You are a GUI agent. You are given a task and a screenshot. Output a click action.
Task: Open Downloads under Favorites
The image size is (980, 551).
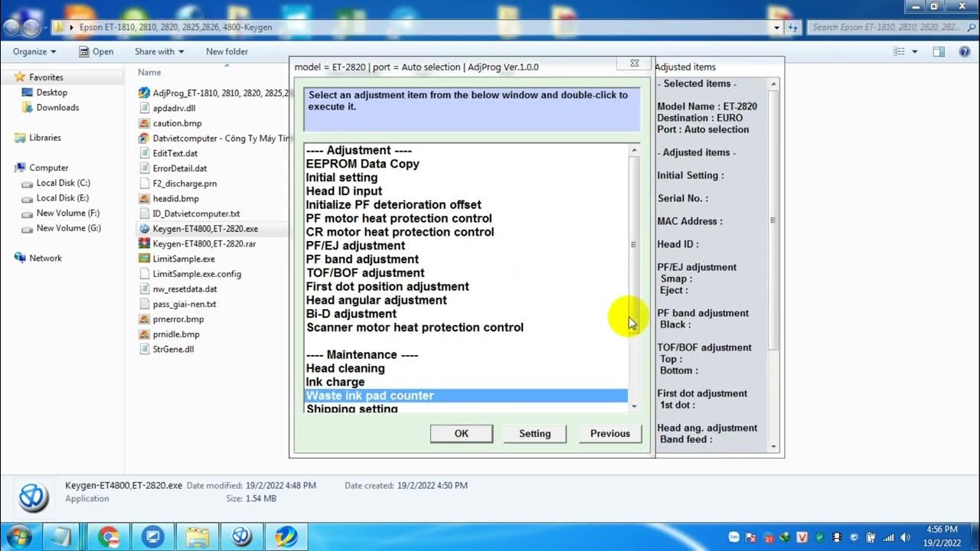coord(57,108)
